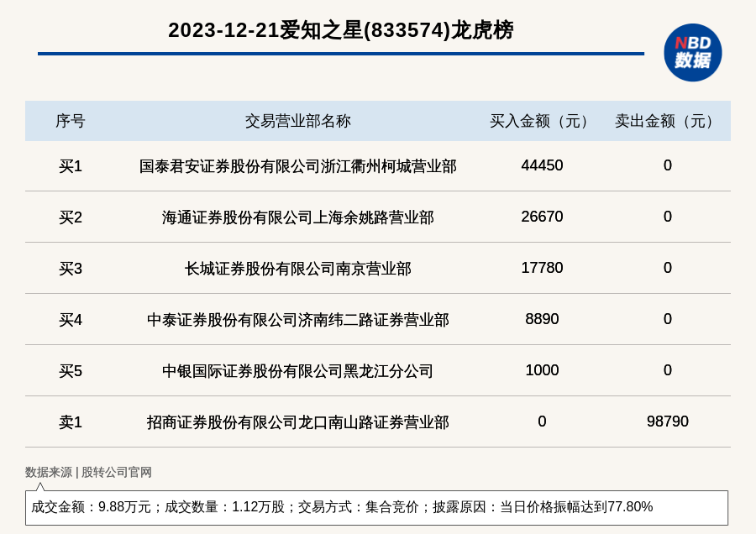
Task: Click the 卖出金额（元） column header
Action: [667, 121]
